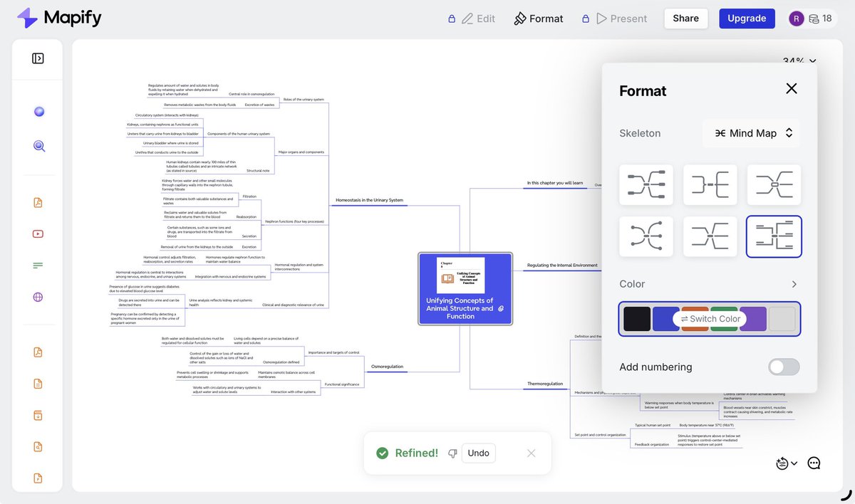Select the thin-line two-sided skeleton layout
This screenshot has height=504, width=855.
(x=710, y=236)
